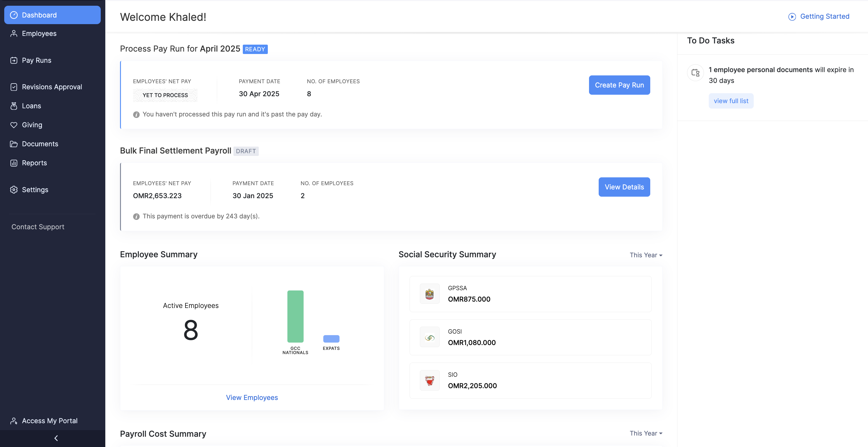Click the GPSSA emblem icon
Screen dimensions: 868x447
coord(429,294)
